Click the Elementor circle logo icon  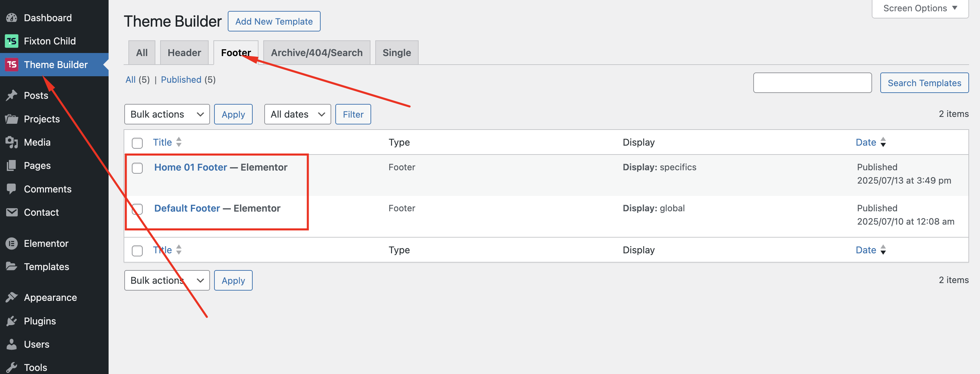click(x=12, y=243)
